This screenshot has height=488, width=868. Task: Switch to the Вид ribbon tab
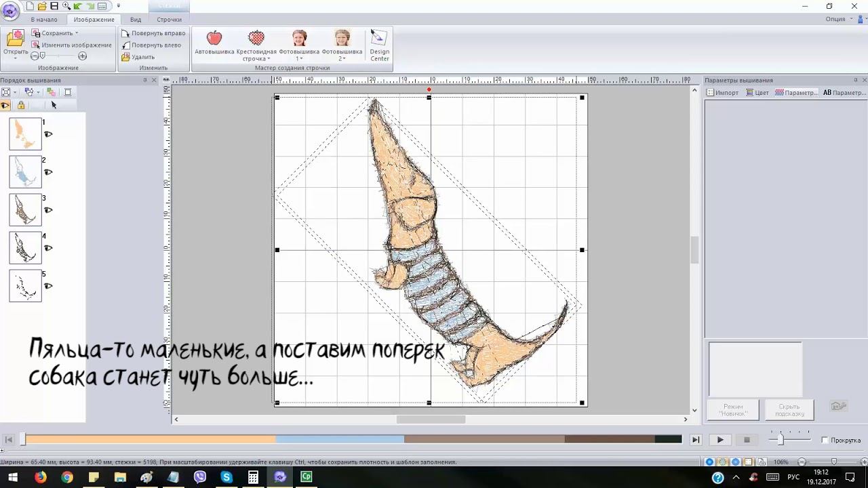click(x=136, y=20)
